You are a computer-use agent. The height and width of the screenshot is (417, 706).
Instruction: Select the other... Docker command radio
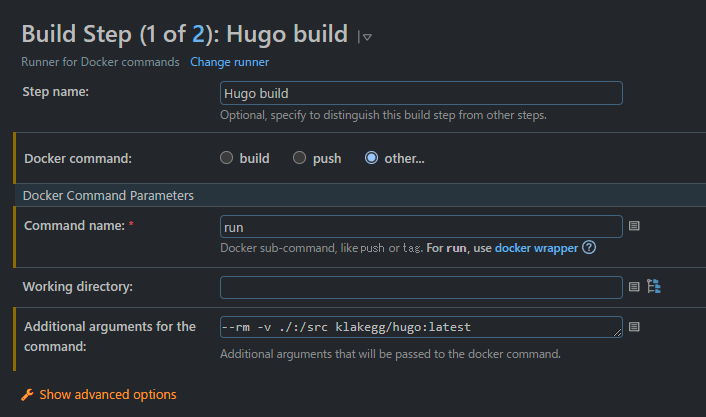tap(372, 158)
